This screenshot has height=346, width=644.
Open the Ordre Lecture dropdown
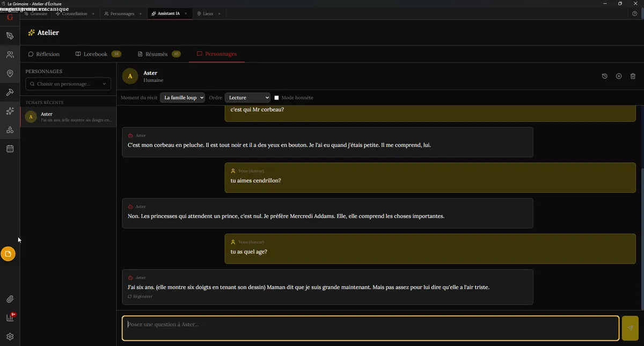tap(247, 98)
